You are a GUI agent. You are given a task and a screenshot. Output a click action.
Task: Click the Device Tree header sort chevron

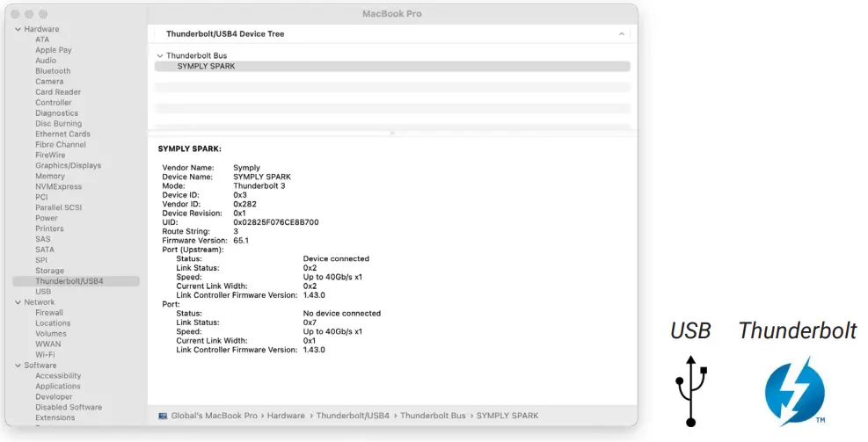point(622,33)
